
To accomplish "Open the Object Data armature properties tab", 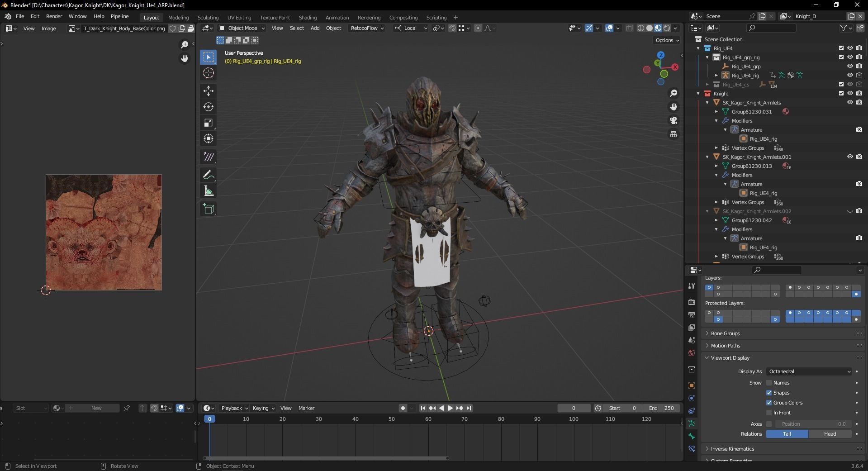I will click(x=692, y=423).
